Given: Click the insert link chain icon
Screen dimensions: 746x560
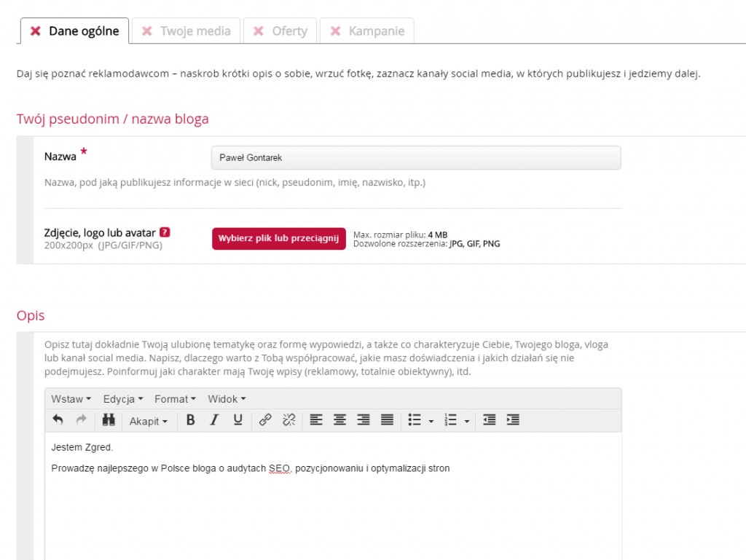Looking at the screenshot, I should pyautogui.click(x=265, y=420).
